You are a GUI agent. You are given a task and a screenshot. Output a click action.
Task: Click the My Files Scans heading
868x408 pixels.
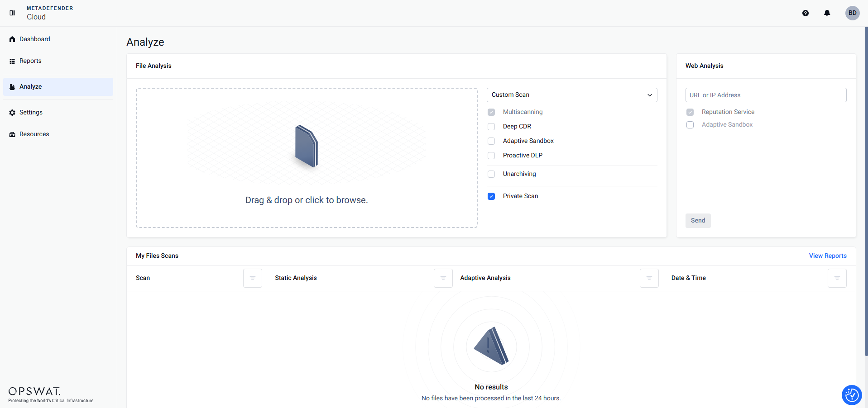coord(157,256)
